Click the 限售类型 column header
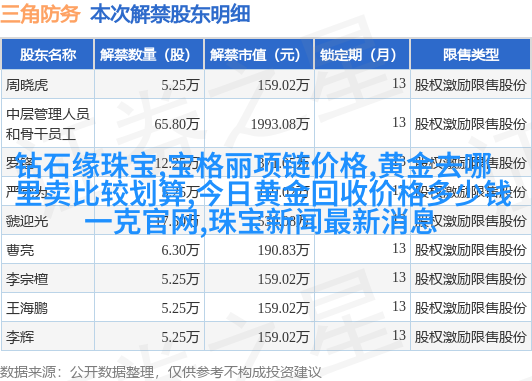The width and height of the screenshot is (532, 381). 470,54
